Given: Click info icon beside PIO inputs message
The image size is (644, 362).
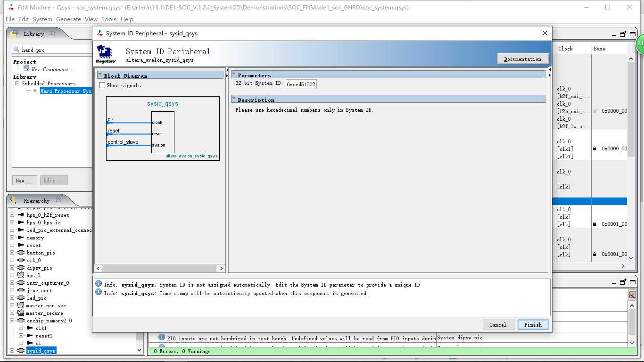Looking at the screenshot, I should 162,337.
